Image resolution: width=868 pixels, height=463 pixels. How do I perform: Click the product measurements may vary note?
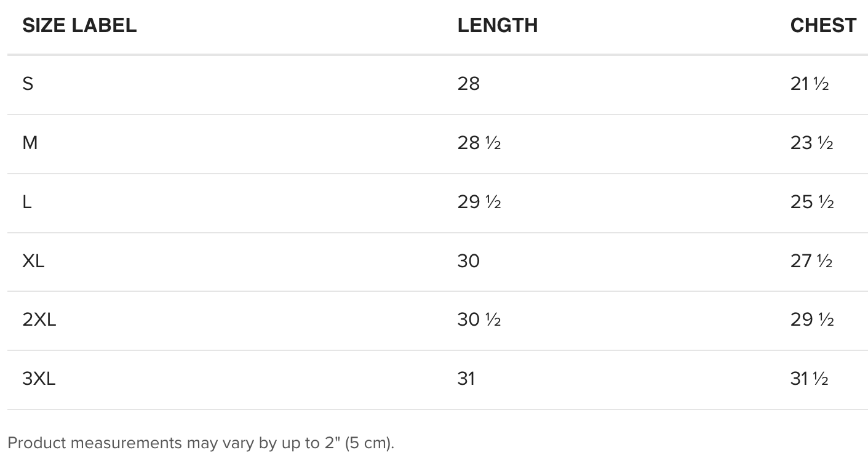click(x=201, y=443)
